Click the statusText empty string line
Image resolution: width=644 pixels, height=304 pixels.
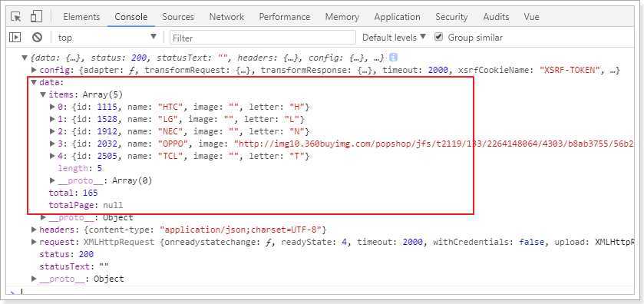click(74, 266)
